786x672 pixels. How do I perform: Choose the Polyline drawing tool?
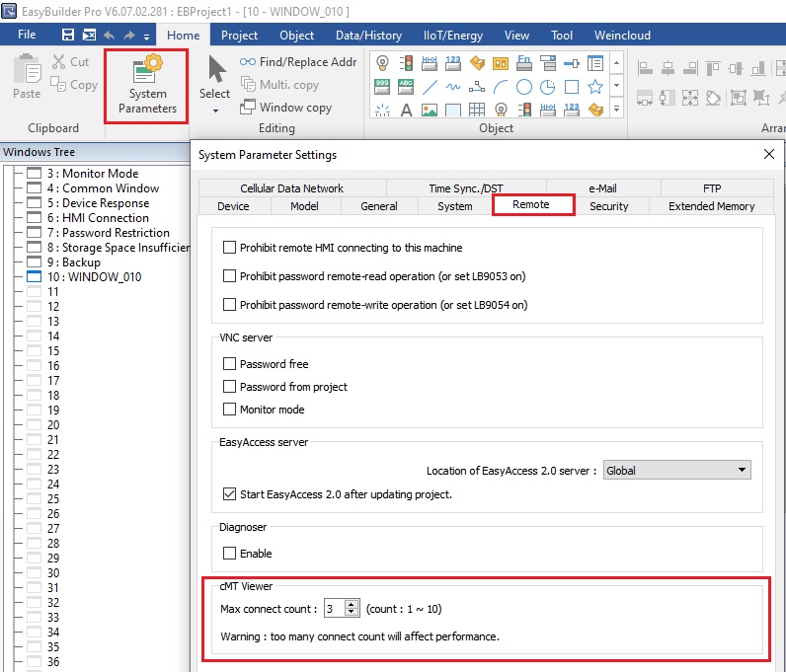(477, 87)
